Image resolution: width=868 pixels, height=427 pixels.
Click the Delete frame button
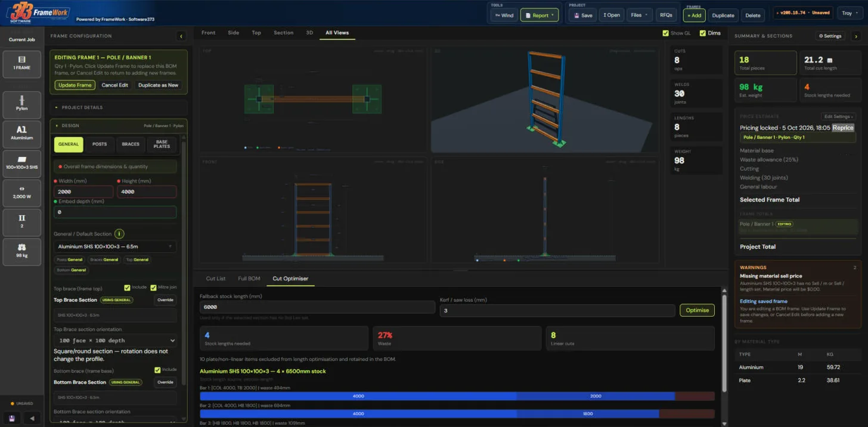tap(753, 16)
